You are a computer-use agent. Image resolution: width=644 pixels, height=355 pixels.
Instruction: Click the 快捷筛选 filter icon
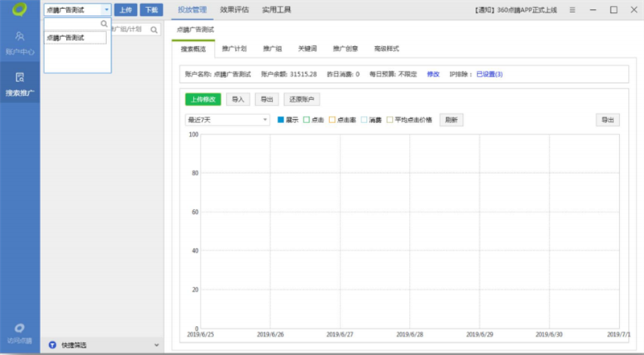pos(53,345)
